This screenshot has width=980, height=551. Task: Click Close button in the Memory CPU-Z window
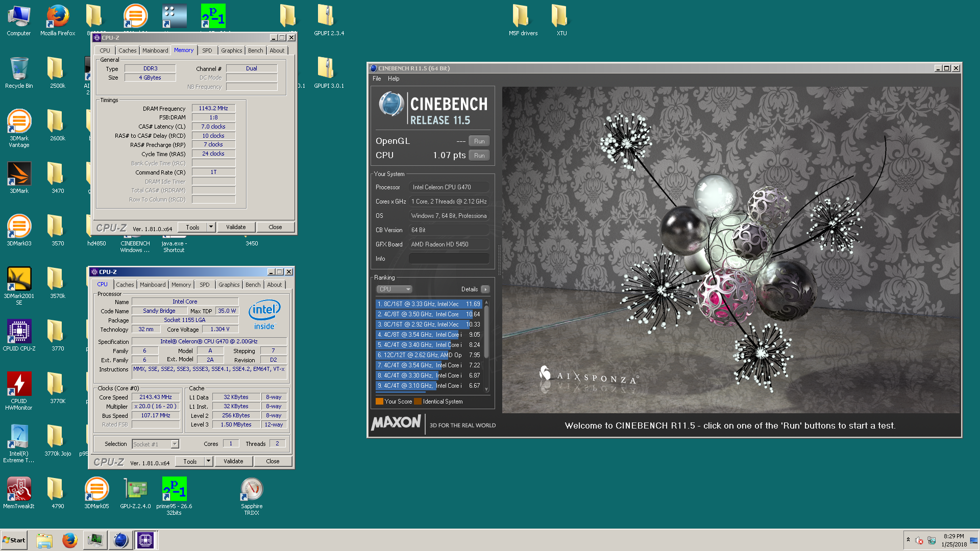(x=275, y=227)
